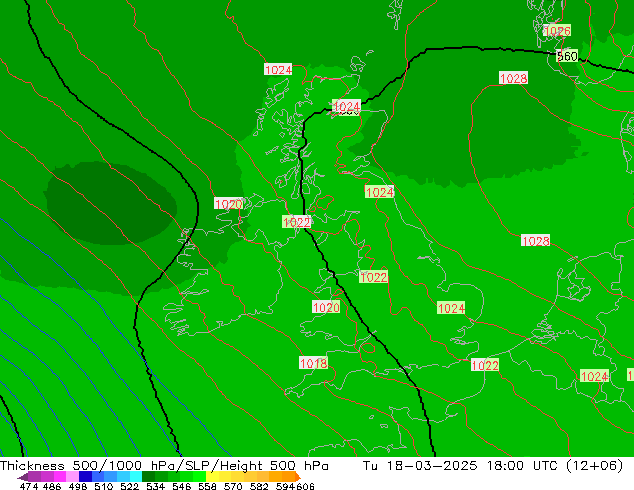Click the purple arrow at legend start
The width and height of the screenshot is (634, 490).
tap(22, 477)
